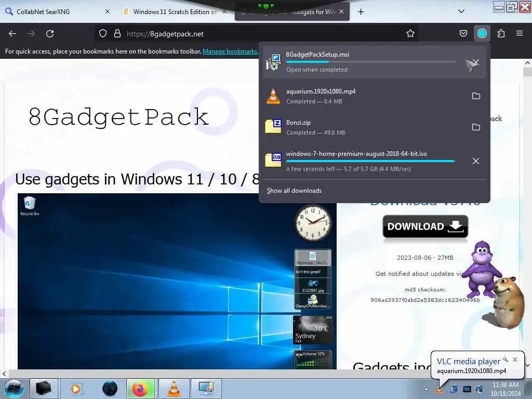The image size is (532, 399).
Task: Select aquarium.1920x1080.mp4 download entry name
Action: click(x=321, y=91)
